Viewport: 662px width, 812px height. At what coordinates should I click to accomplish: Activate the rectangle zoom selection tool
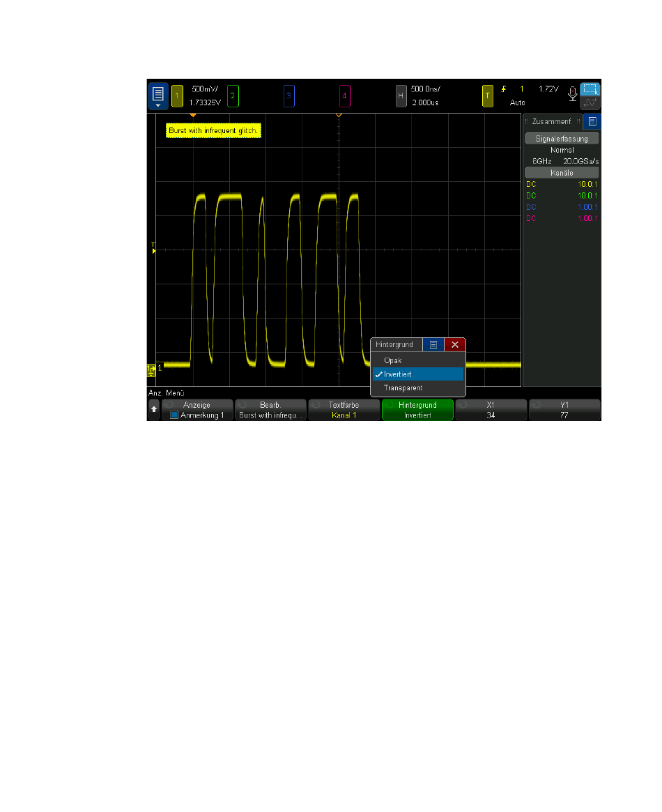[590, 89]
